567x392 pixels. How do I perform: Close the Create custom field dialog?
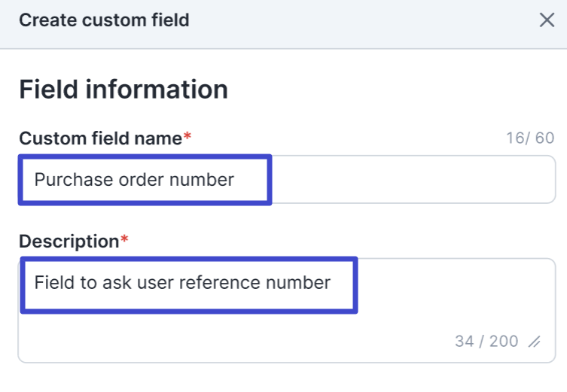tap(547, 20)
